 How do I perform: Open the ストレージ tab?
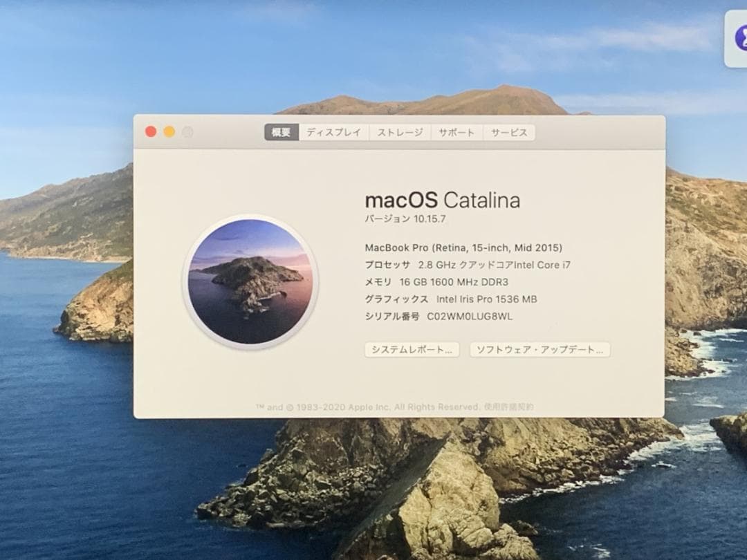(400, 132)
